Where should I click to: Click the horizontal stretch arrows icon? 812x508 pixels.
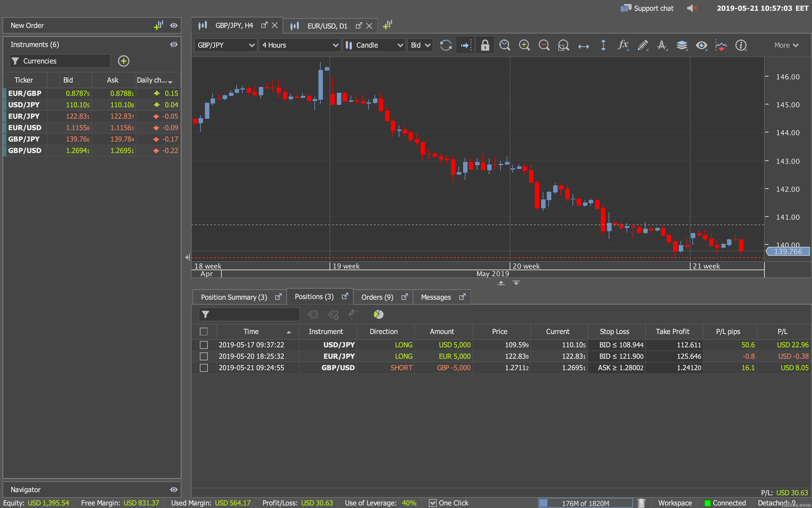[583, 46]
